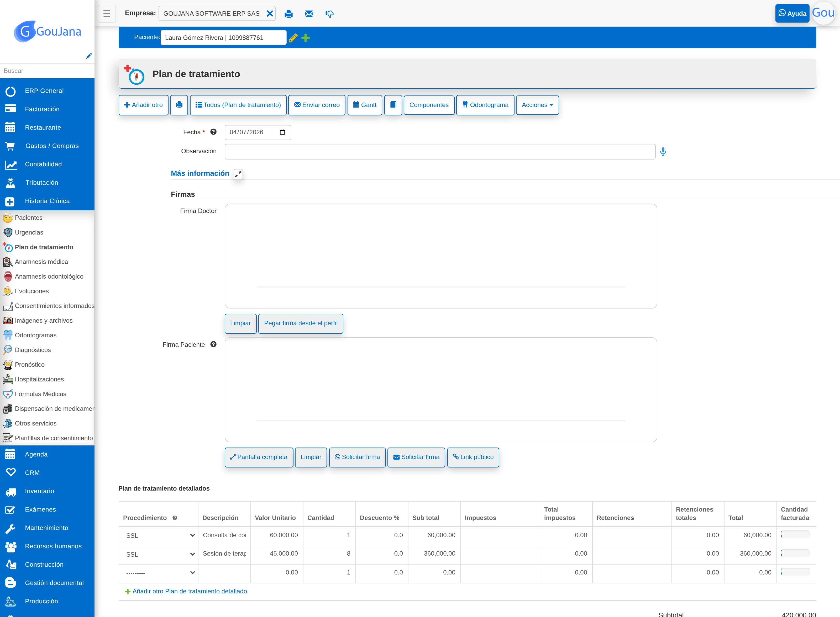
Task: Open Fórmulas Médicas
Action: pyautogui.click(x=47, y=394)
